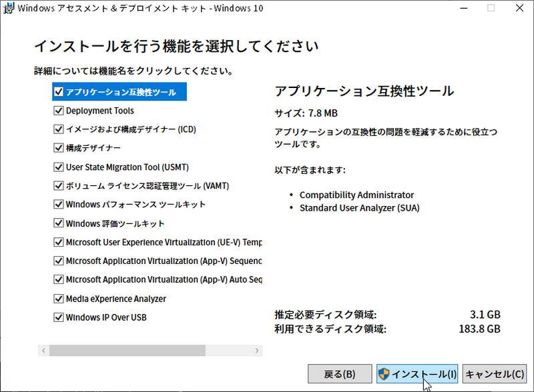Toggle the Media eXperience Analyzer checkbox
This screenshot has width=534, height=392.
click(x=59, y=299)
